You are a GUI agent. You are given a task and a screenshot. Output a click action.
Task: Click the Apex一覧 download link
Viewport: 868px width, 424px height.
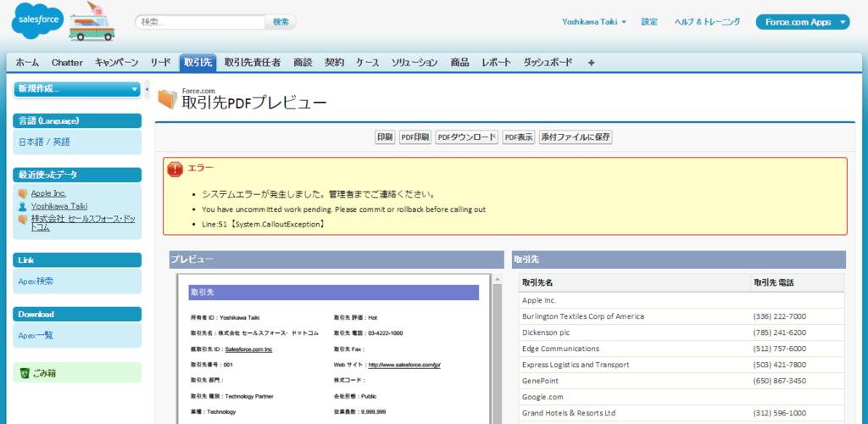click(36, 336)
